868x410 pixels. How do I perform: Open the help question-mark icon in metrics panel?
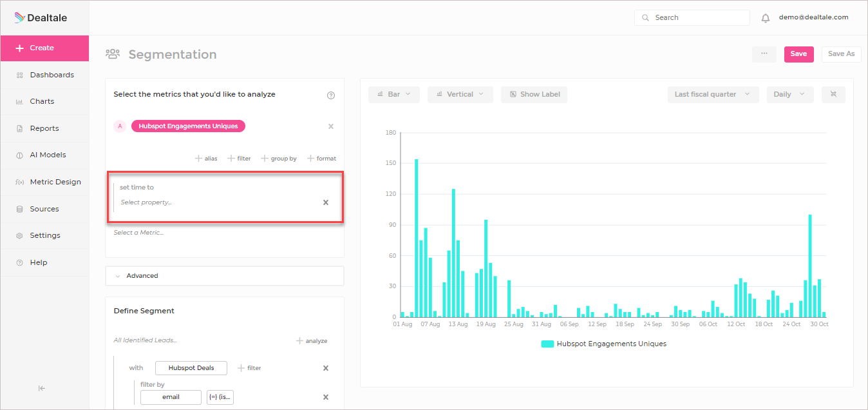pos(331,95)
